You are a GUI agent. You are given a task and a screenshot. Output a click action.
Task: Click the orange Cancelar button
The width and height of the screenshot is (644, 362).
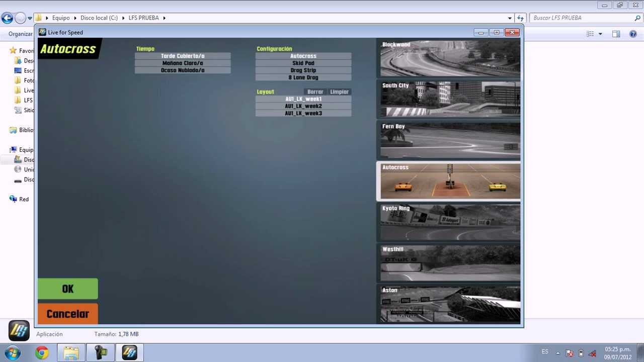click(x=68, y=314)
